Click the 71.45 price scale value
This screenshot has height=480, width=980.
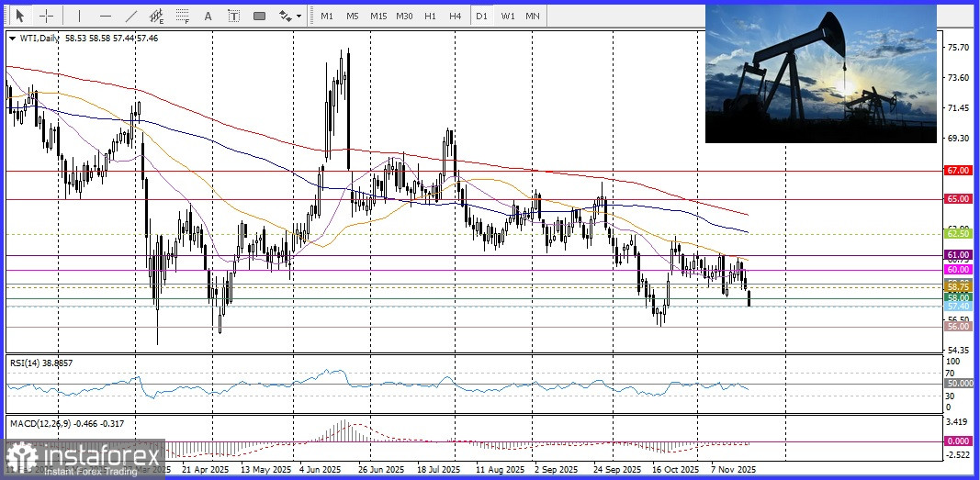[958, 107]
